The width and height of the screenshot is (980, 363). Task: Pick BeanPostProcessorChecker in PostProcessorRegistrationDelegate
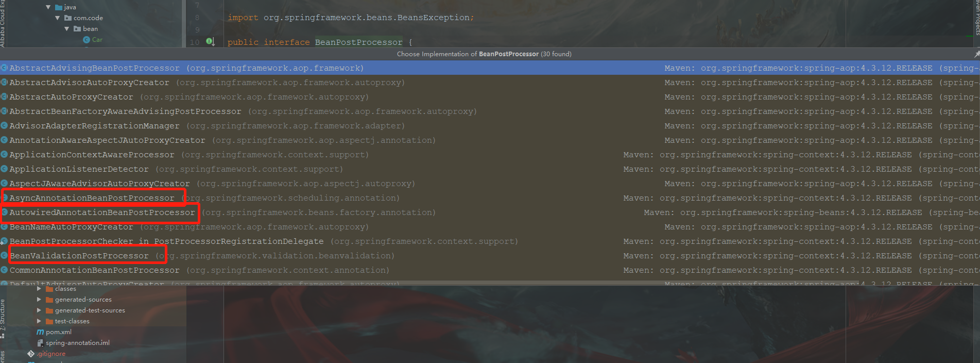490,241
